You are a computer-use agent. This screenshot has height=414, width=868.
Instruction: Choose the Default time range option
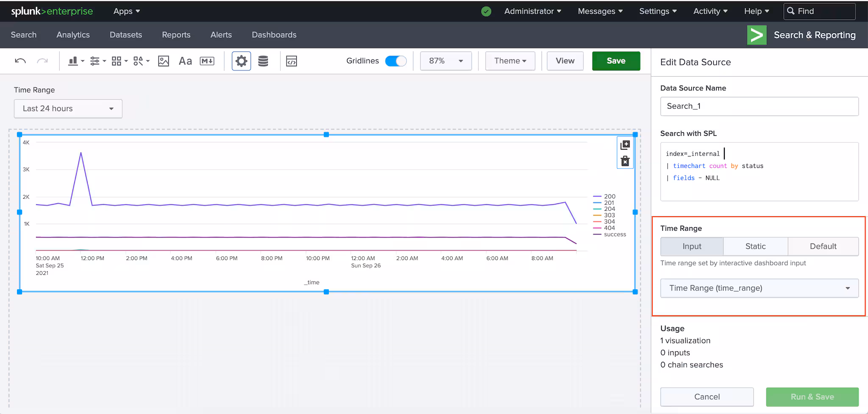[823, 246]
